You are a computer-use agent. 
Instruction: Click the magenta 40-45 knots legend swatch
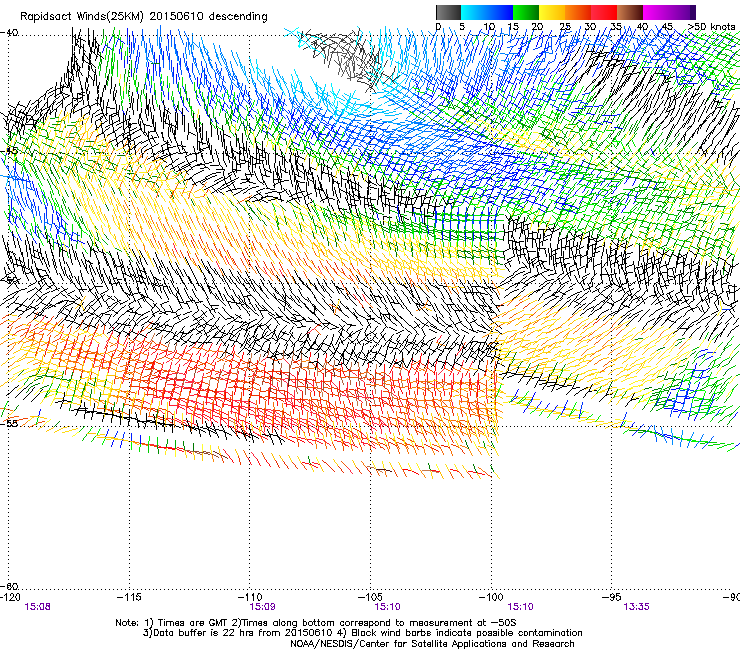click(x=656, y=12)
